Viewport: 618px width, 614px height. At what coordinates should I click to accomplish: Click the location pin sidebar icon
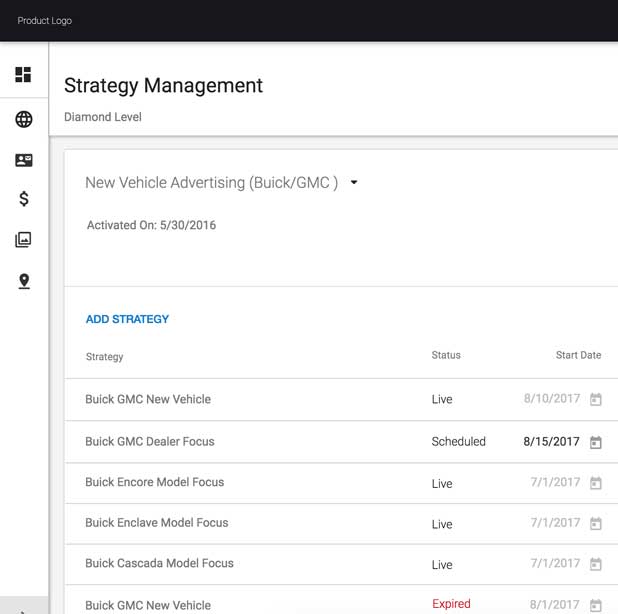tap(23, 282)
